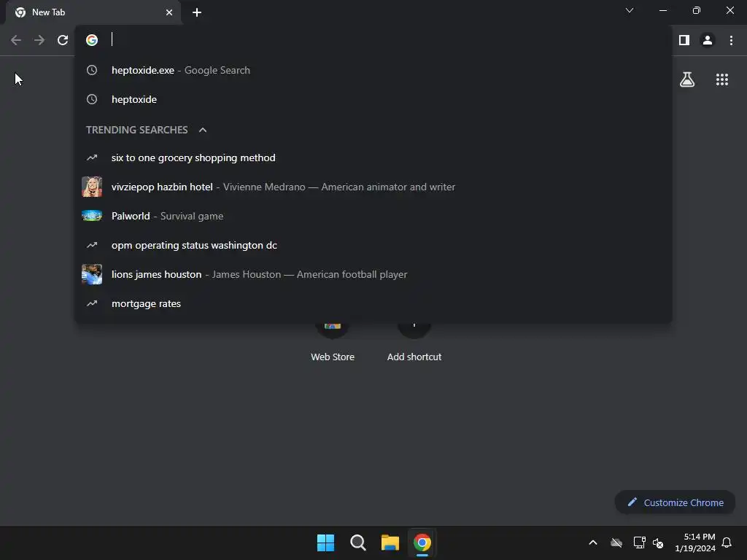
Task: Open the Google apps grid
Action: pyautogui.click(x=721, y=79)
